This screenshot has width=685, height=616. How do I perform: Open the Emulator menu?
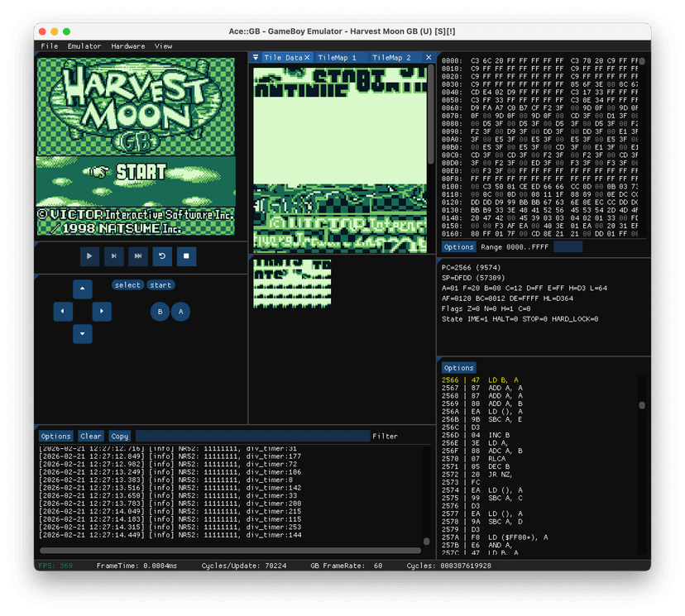point(84,46)
